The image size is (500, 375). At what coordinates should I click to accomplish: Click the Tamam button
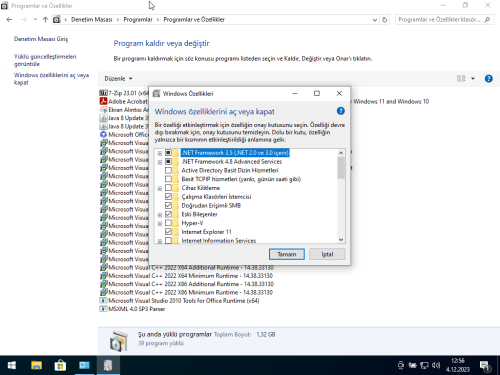point(287,254)
